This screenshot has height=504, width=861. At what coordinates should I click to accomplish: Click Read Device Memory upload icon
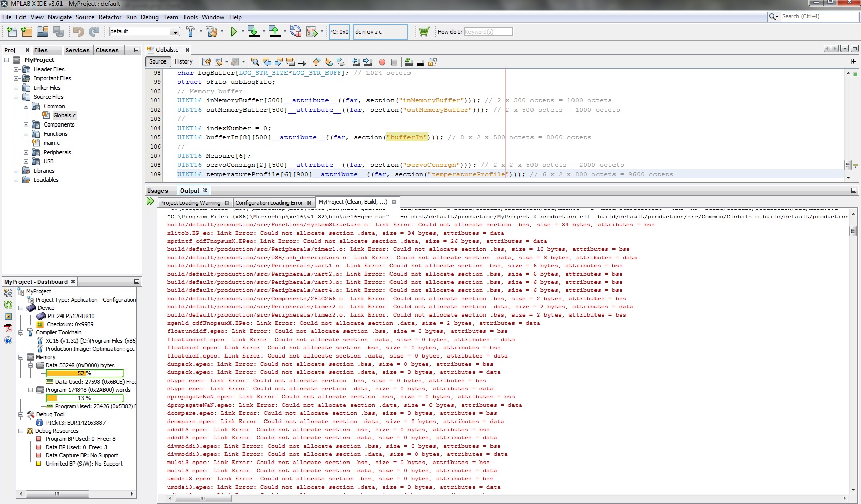click(x=275, y=32)
